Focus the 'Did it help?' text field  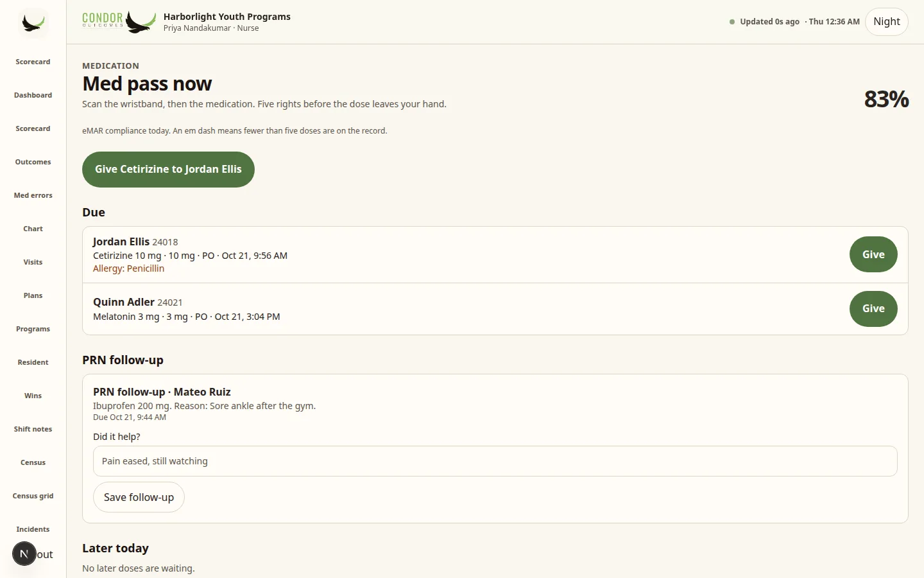tap(495, 461)
